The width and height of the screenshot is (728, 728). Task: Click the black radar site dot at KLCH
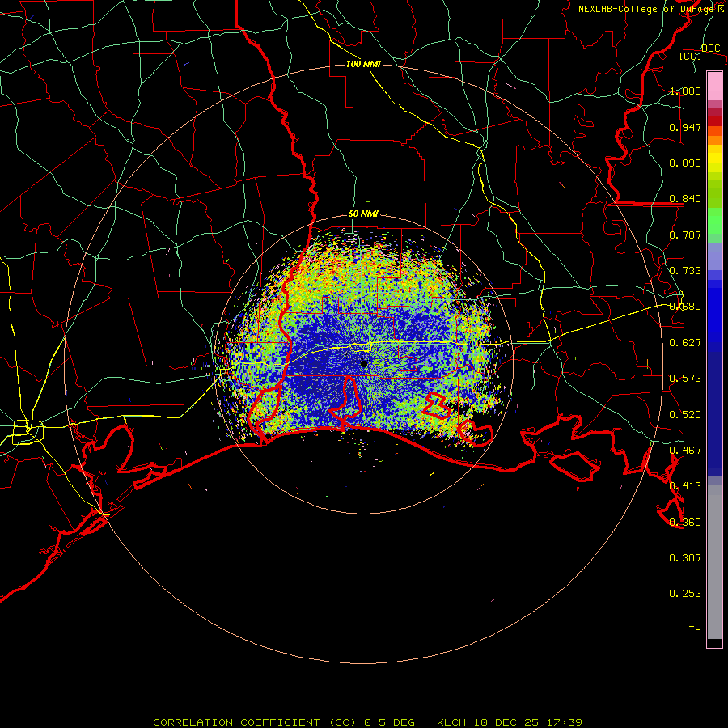(364, 364)
